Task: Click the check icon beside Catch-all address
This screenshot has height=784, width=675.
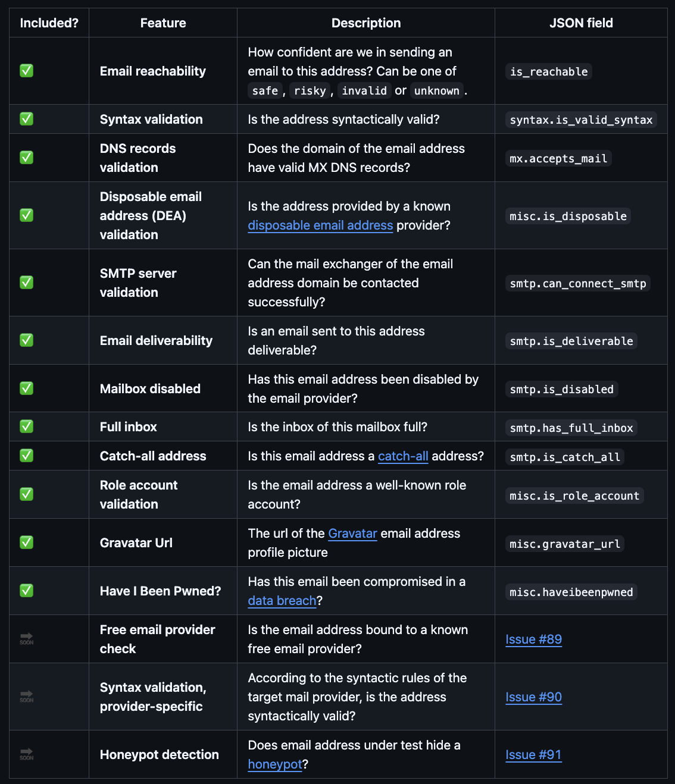Action: click(x=27, y=456)
